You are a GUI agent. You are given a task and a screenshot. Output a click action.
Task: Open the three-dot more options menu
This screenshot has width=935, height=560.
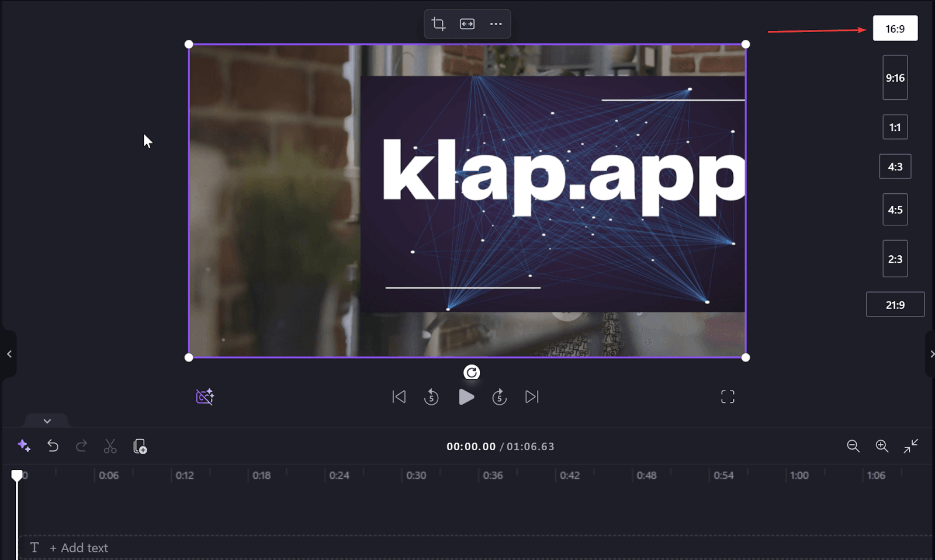(496, 24)
